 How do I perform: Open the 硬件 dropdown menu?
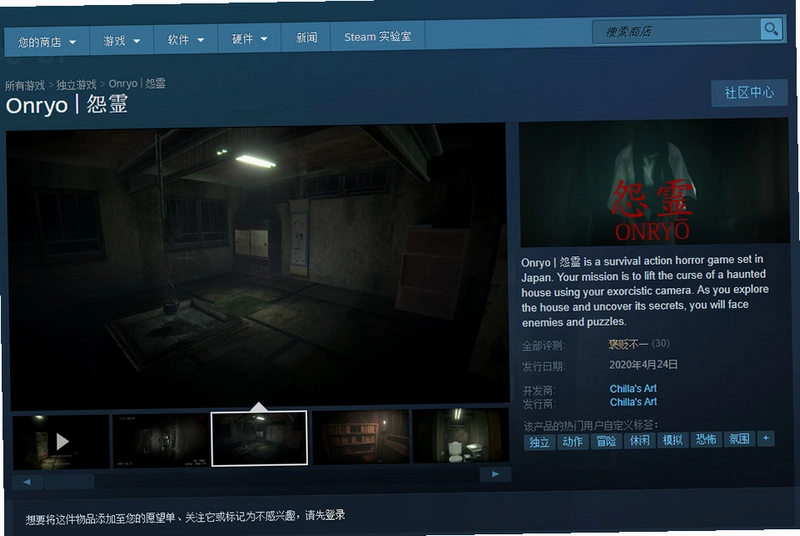click(x=249, y=39)
